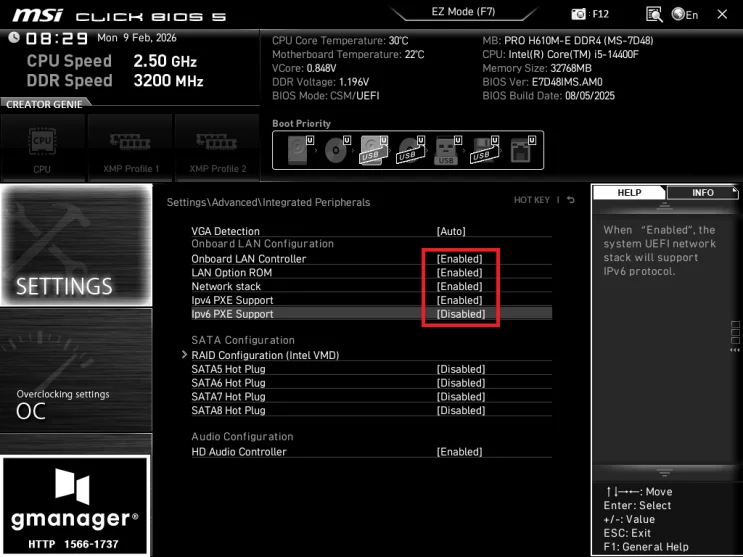Image resolution: width=743 pixels, height=557 pixels.
Task: Click CPU Core Temperature: 30°C text
Action: tap(340, 41)
